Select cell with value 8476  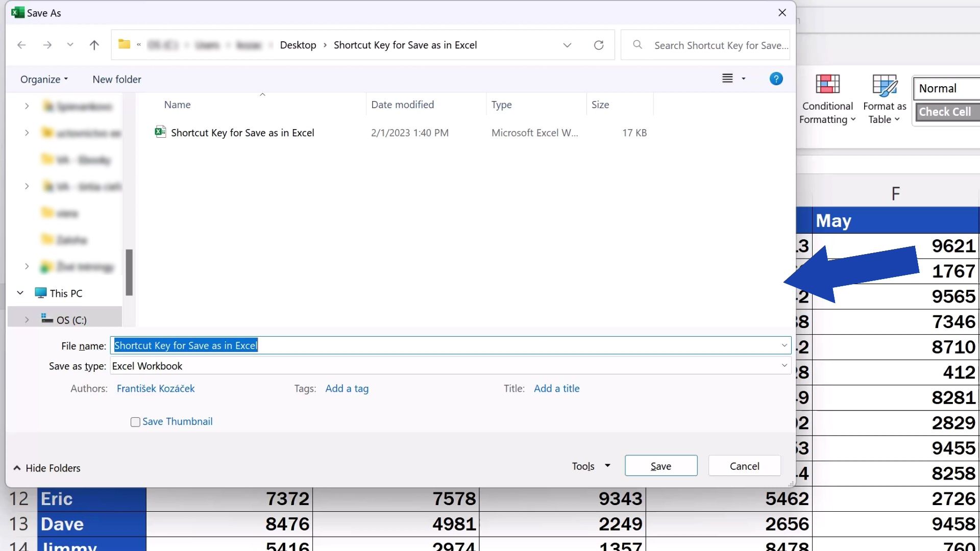coord(230,524)
